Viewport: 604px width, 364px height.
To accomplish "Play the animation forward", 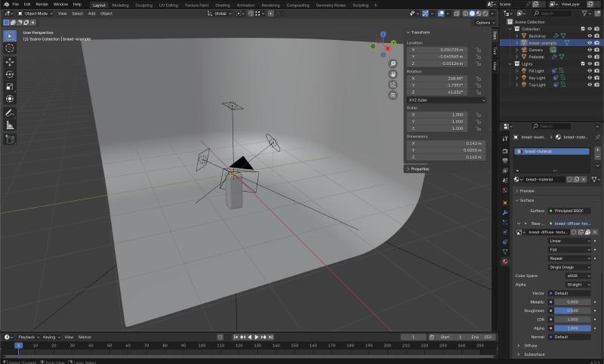I will [257, 337].
